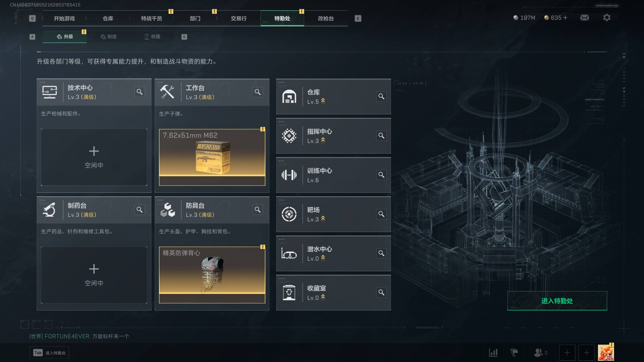This screenshot has height=362, width=644.
Task: Collect the 7.62x51mm M62 ammo item
Action: coord(212,157)
